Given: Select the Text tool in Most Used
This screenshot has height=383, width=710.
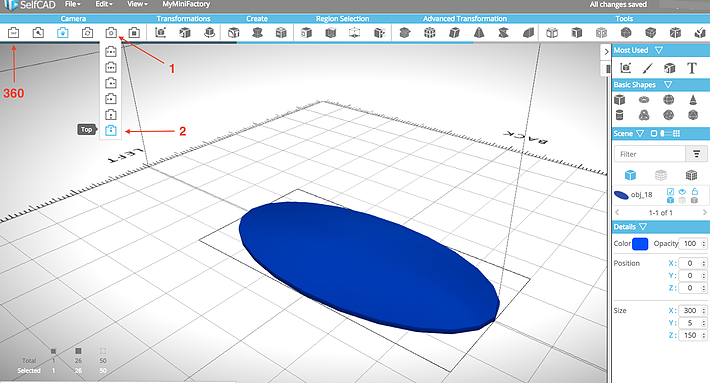Looking at the screenshot, I should [x=691, y=68].
